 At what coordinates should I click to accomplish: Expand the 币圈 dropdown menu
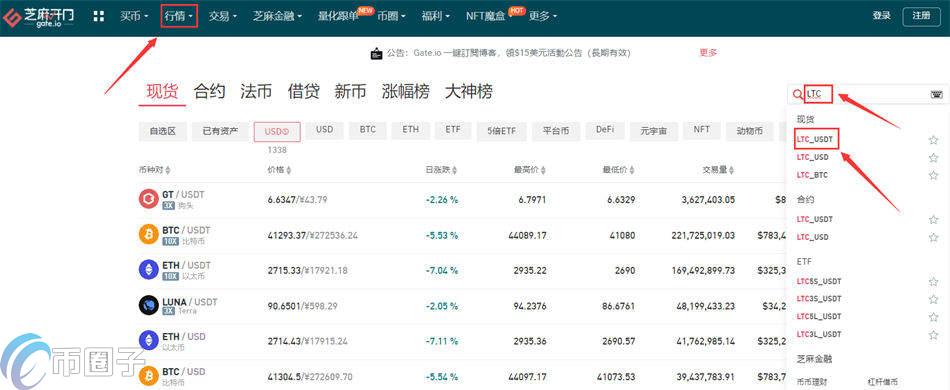click(391, 17)
